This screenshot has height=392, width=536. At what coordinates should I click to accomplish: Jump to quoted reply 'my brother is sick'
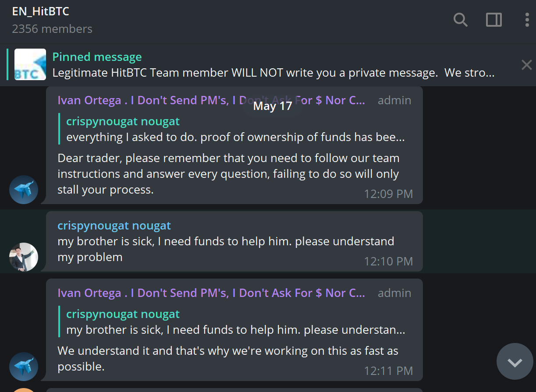point(235,322)
